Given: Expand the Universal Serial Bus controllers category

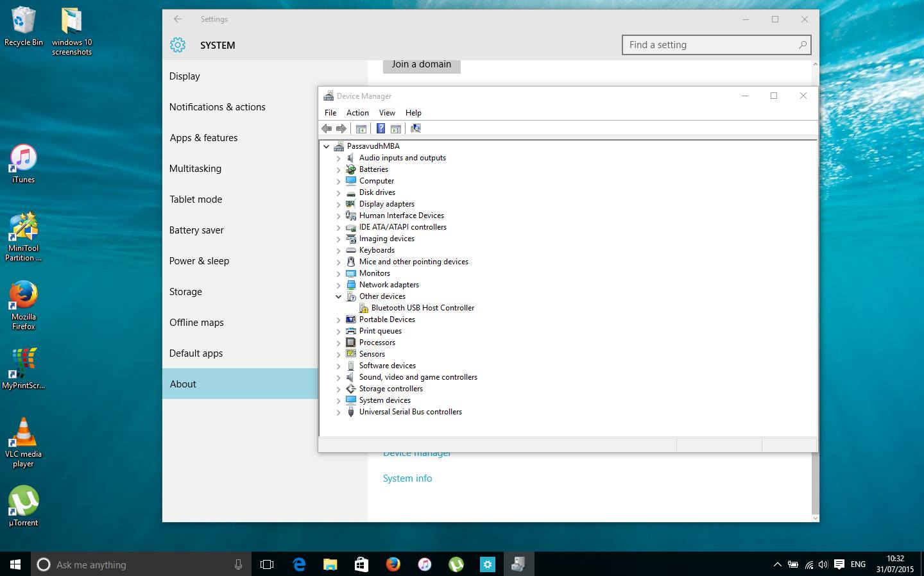Looking at the screenshot, I should (339, 412).
